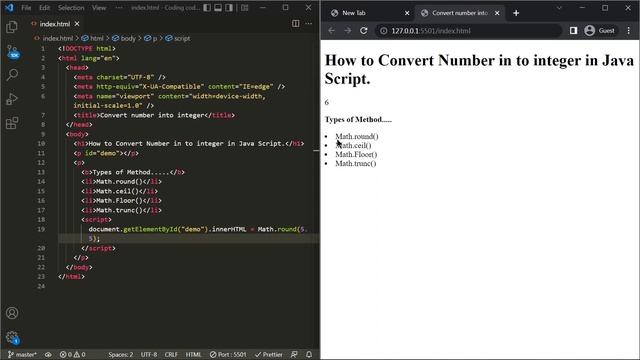The image size is (640, 360).
Task: Click Prettier in the status bar
Action: 269,355
